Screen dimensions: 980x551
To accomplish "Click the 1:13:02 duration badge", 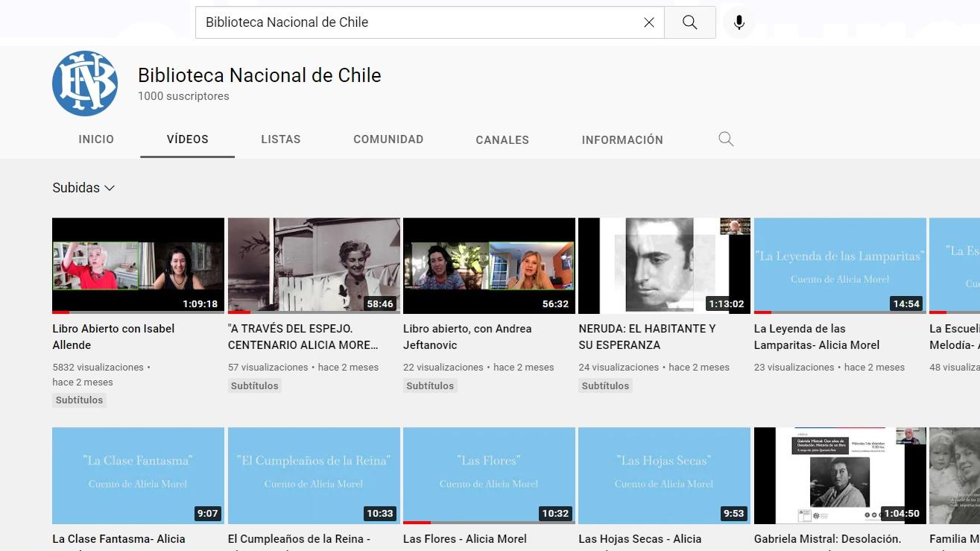I will (x=727, y=303).
